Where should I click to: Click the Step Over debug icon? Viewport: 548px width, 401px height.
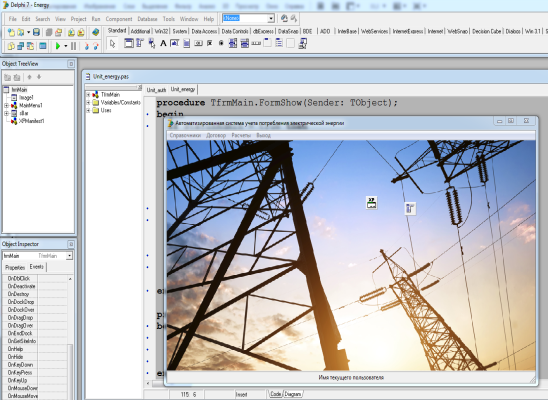click(96, 46)
